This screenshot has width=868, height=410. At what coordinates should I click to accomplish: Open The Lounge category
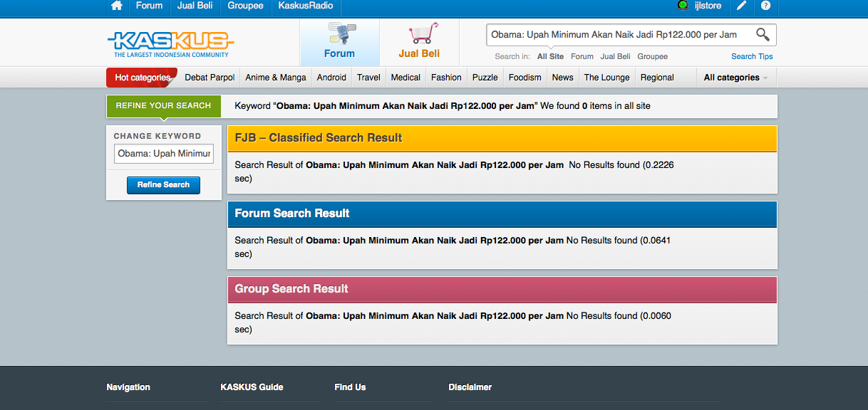point(607,78)
